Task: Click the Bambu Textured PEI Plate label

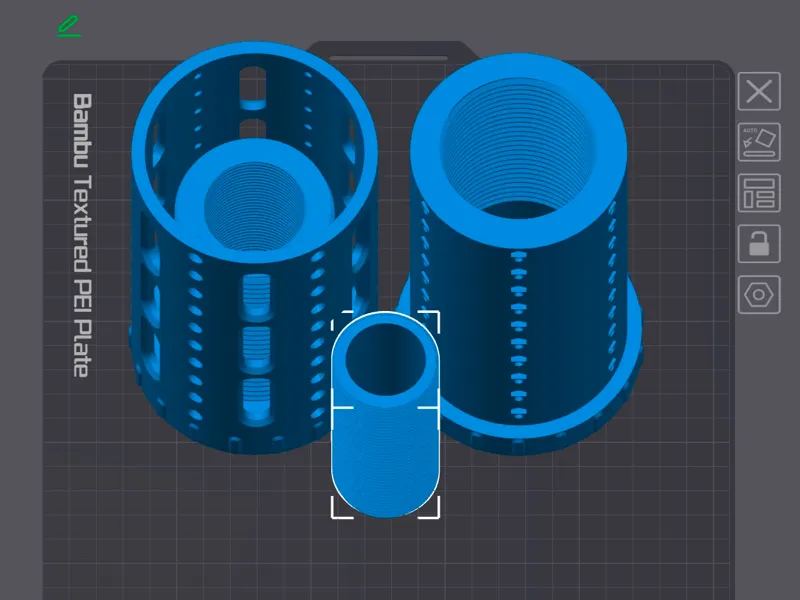Action: click(82, 235)
